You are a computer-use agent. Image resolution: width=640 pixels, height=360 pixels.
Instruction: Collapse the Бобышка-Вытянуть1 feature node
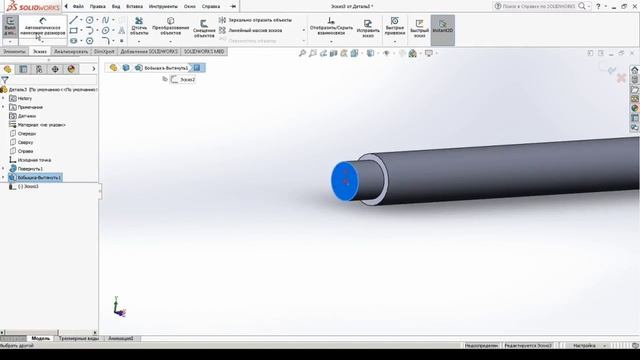(3, 178)
